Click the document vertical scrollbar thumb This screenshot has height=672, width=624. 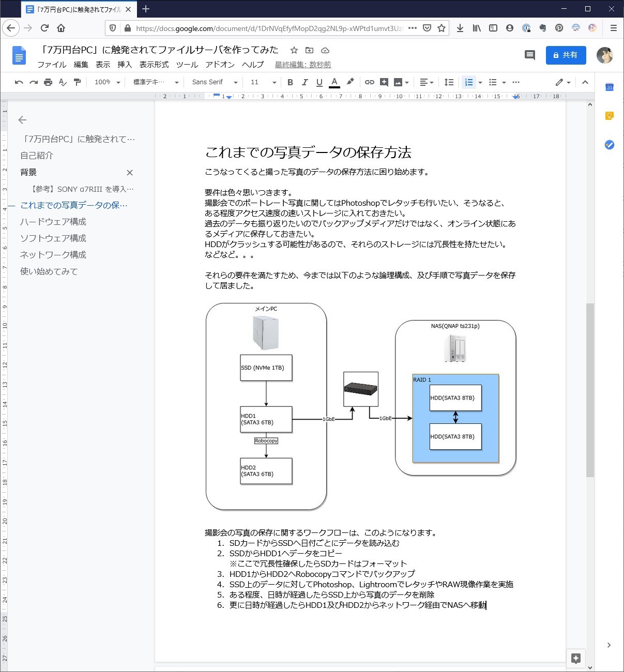[590, 390]
